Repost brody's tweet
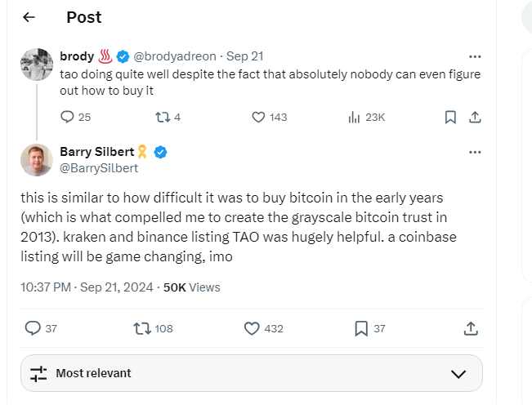Viewport: 532px width, 405px height. (x=161, y=117)
